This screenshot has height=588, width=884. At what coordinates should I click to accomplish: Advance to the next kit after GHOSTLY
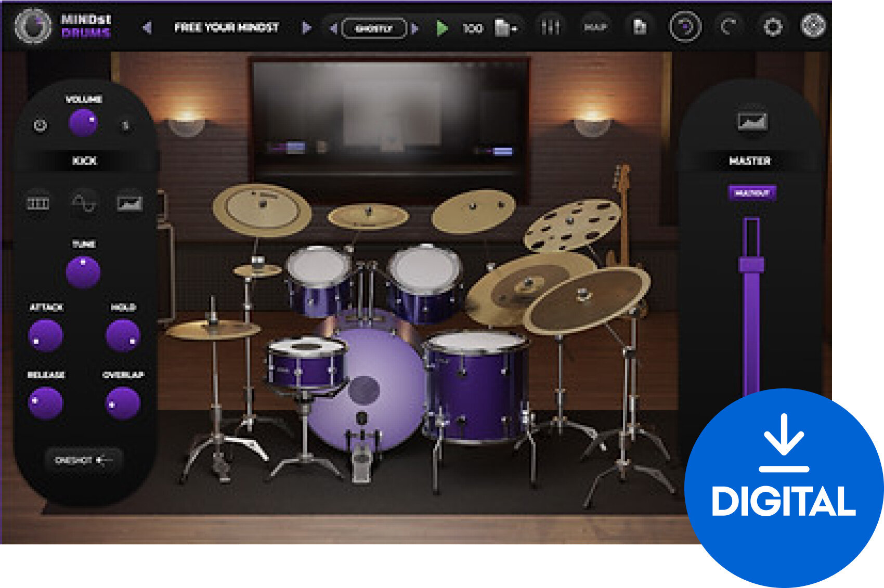[x=415, y=29]
